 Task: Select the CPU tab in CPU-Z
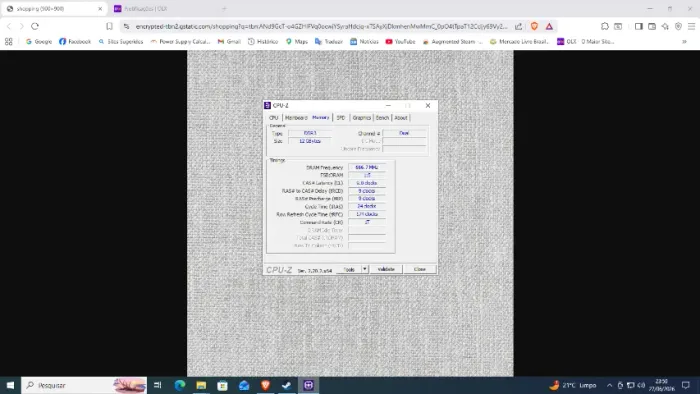(x=274, y=118)
